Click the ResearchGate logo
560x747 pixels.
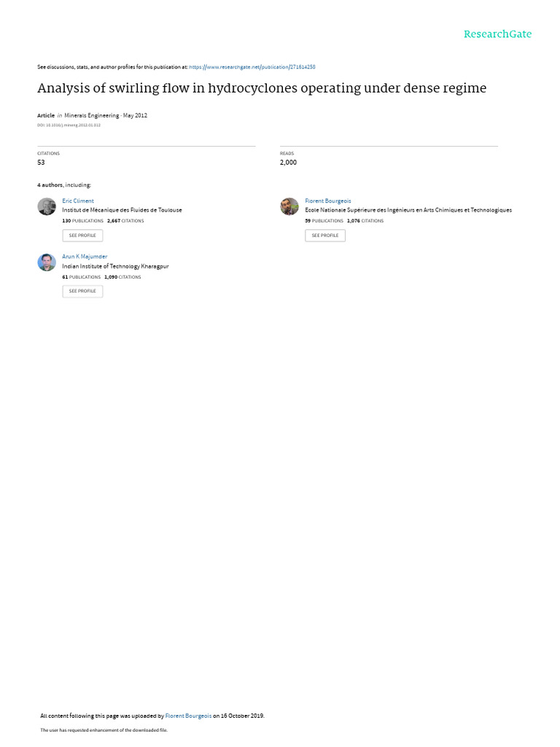point(497,34)
